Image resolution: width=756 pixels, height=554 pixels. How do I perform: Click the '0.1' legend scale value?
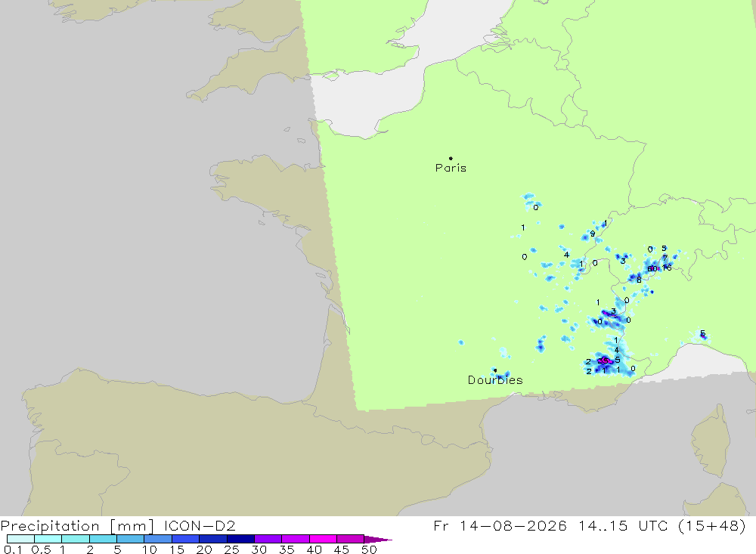click(13, 549)
